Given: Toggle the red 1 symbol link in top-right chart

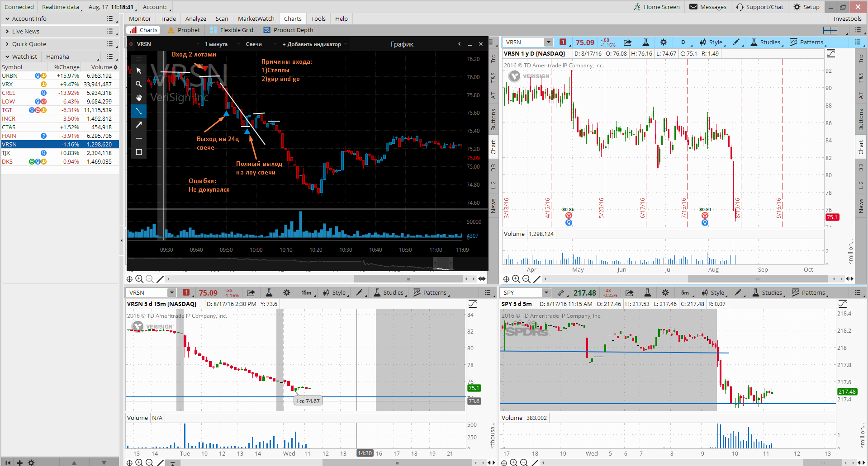Looking at the screenshot, I should point(563,42).
